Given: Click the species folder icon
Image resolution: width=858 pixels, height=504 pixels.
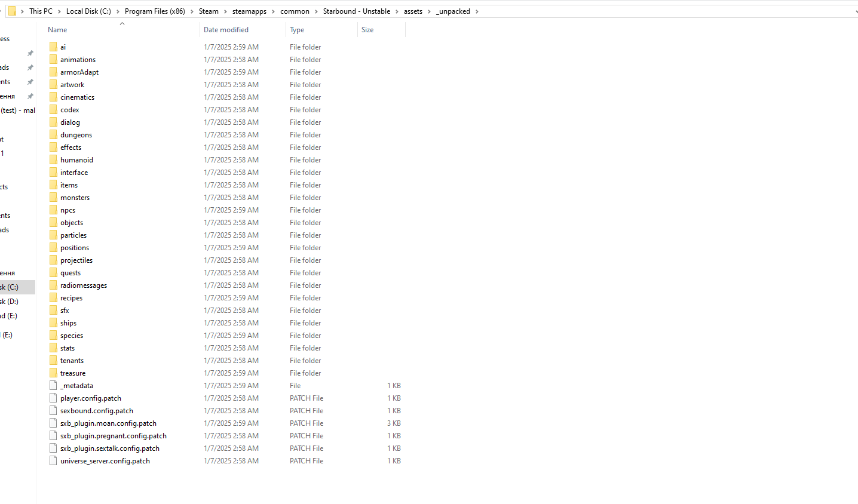Looking at the screenshot, I should (x=53, y=336).
